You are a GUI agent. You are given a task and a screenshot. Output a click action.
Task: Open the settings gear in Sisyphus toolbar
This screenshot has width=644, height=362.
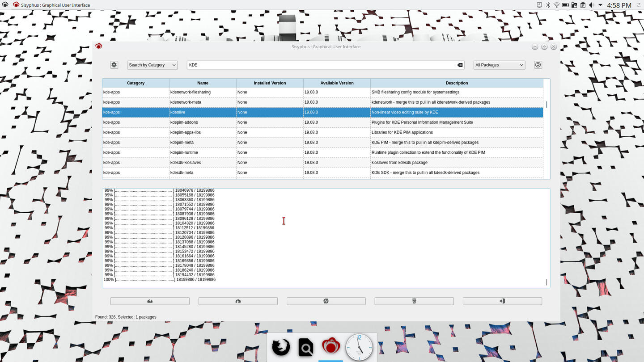pos(114,65)
